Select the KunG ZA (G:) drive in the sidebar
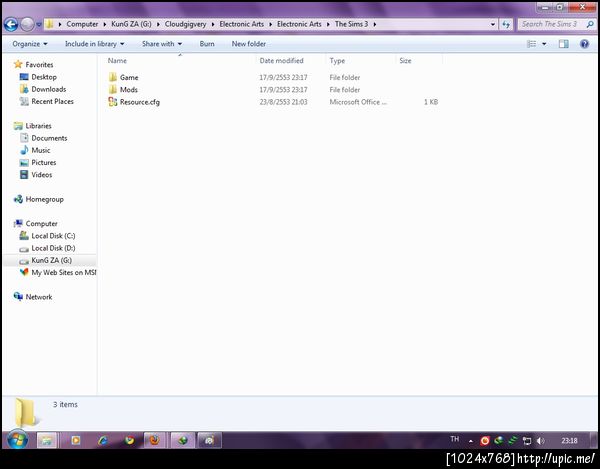 pyautogui.click(x=51, y=261)
